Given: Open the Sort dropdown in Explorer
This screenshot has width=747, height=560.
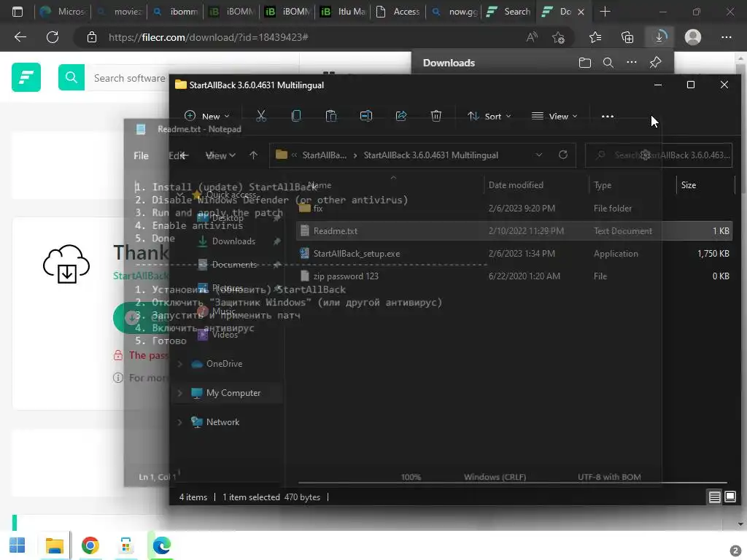Looking at the screenshot, I should pyautogui.click(x=489, y=116).
